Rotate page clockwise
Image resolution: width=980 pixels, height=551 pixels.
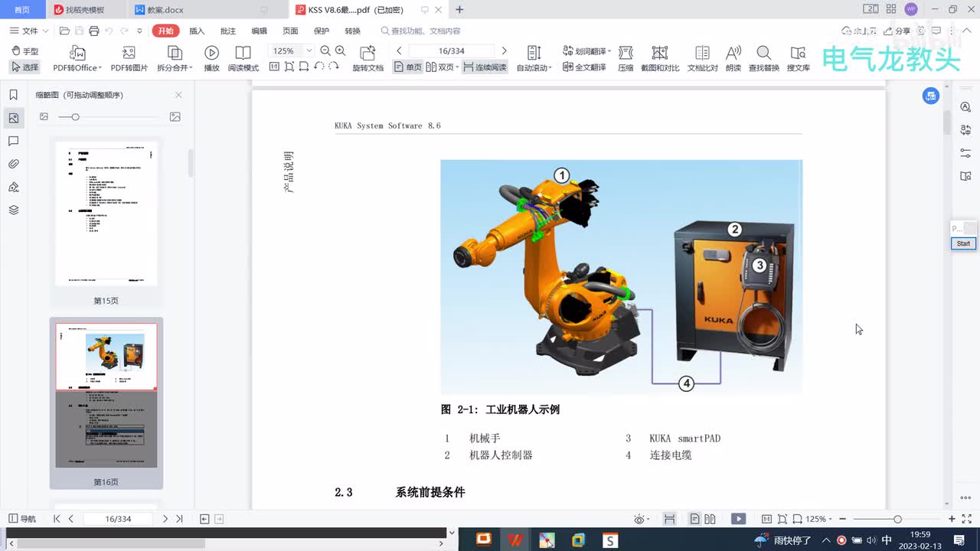[334, 67]
